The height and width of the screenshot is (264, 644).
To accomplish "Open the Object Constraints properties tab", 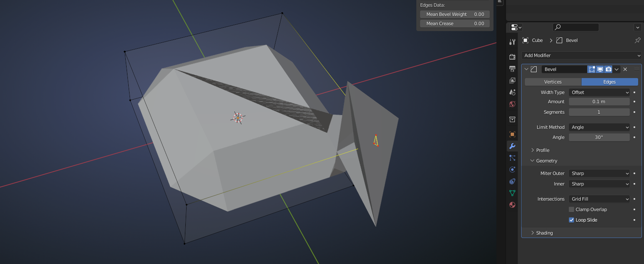I will 512,181.
